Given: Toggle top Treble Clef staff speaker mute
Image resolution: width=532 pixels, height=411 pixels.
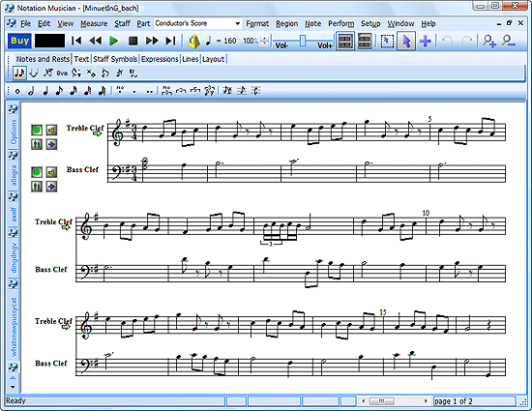Looking at the screenshot, I should [51, 130].
